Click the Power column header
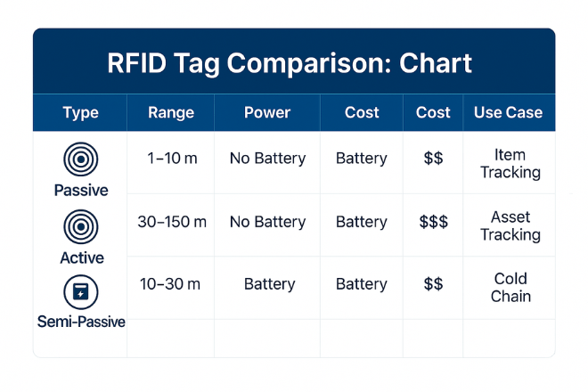 tap(267, 113)
